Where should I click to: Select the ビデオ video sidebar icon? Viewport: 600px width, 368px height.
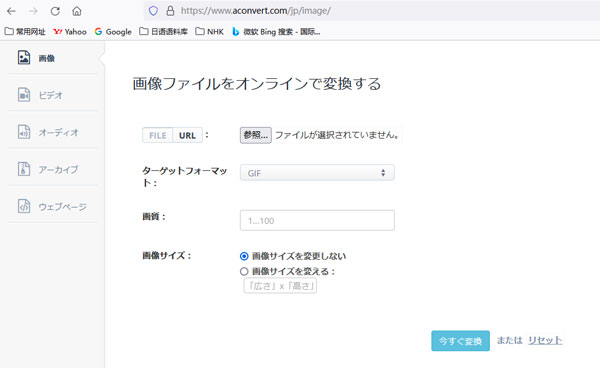tap(24, 94)
